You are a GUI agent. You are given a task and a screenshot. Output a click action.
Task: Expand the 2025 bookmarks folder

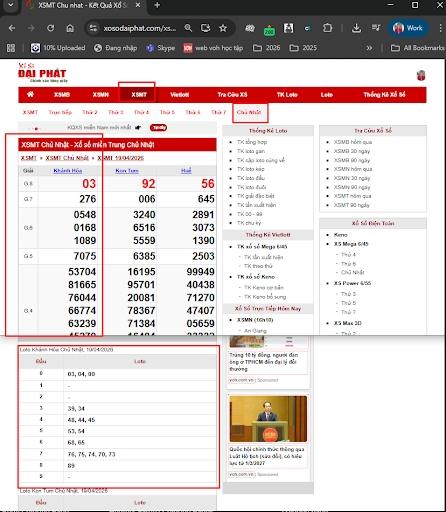[x=303, y=48]
